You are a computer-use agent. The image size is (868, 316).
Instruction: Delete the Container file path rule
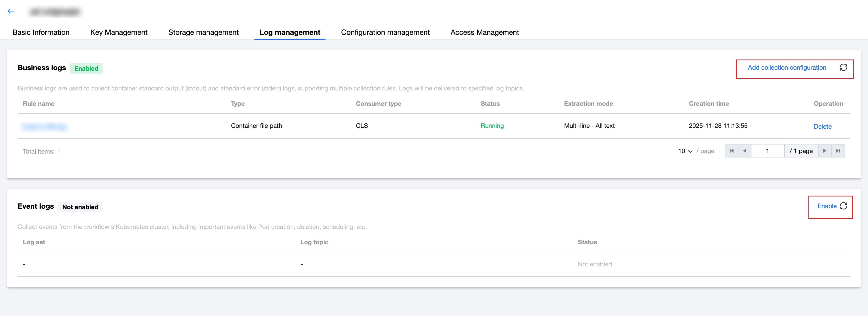[822, 127]
